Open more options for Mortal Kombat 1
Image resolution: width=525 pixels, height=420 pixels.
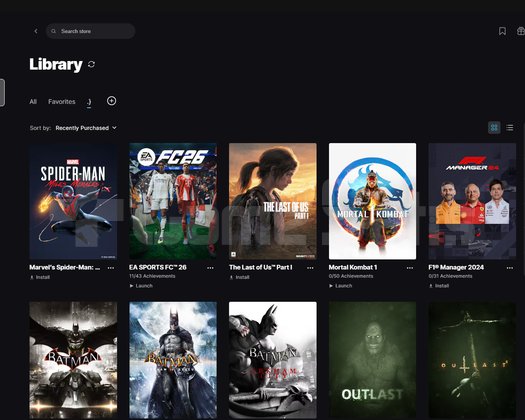point(410,268)
